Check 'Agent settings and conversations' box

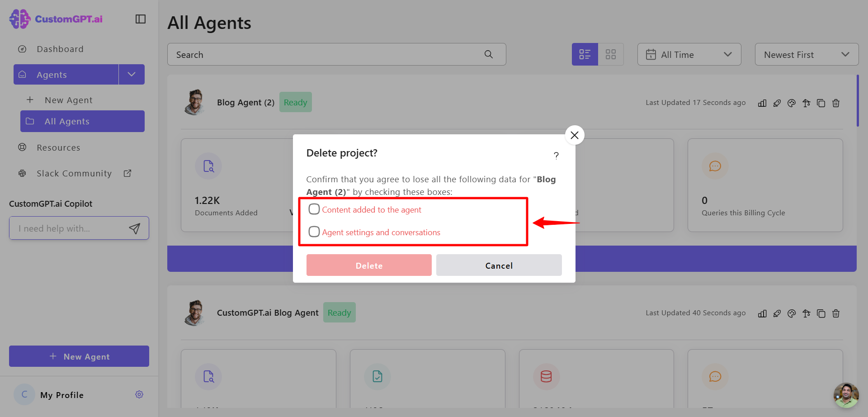[x=314, y=232]
